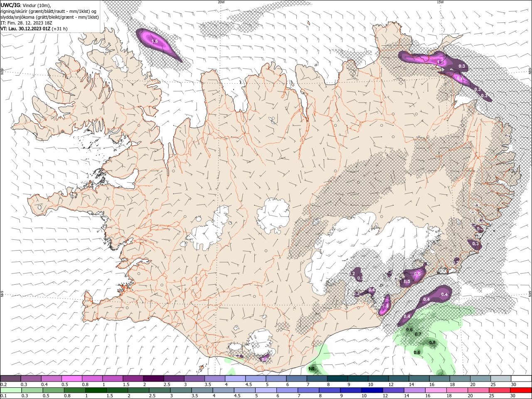Select the navy 10 swatch, lower legend row
The image size is (532, 399).
point(373,390)
